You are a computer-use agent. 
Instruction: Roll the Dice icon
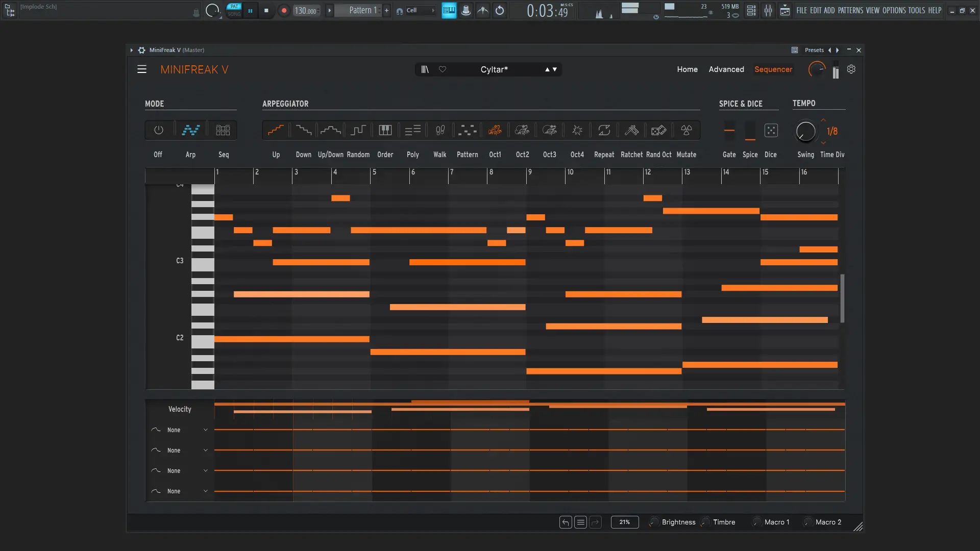point(771,130)
